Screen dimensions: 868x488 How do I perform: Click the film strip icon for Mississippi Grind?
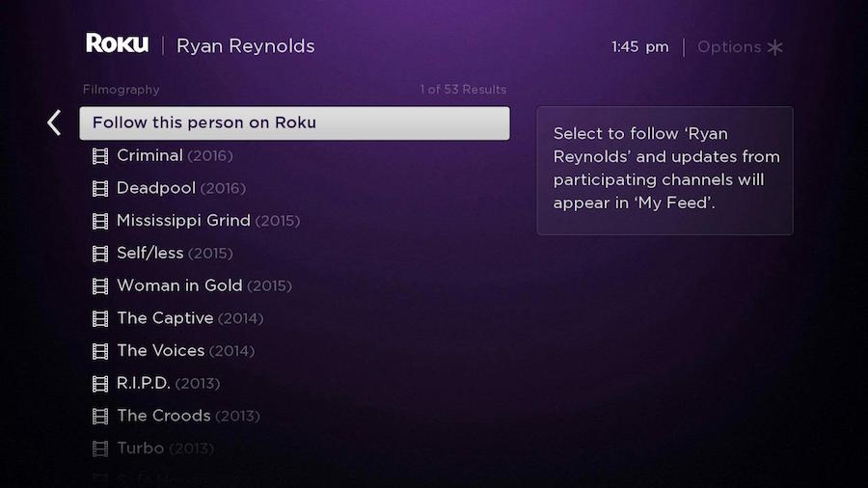coord(100,221)
